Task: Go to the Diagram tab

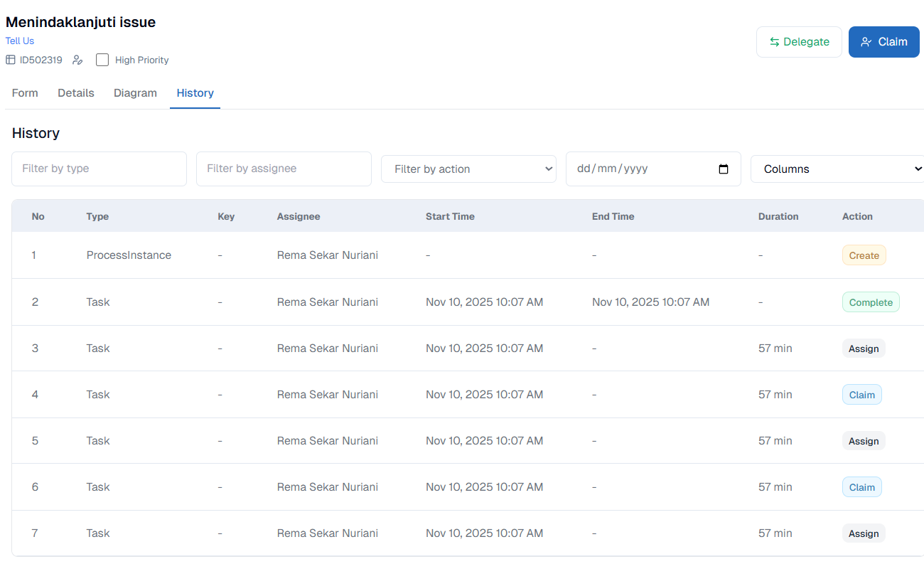Action: click(x=135, y=93)
